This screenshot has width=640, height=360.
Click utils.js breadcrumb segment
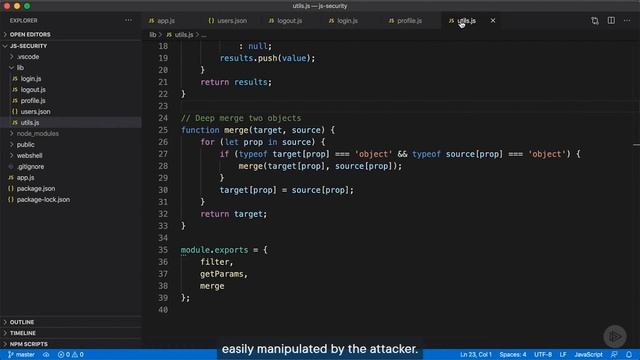click(x=180, y=35)
